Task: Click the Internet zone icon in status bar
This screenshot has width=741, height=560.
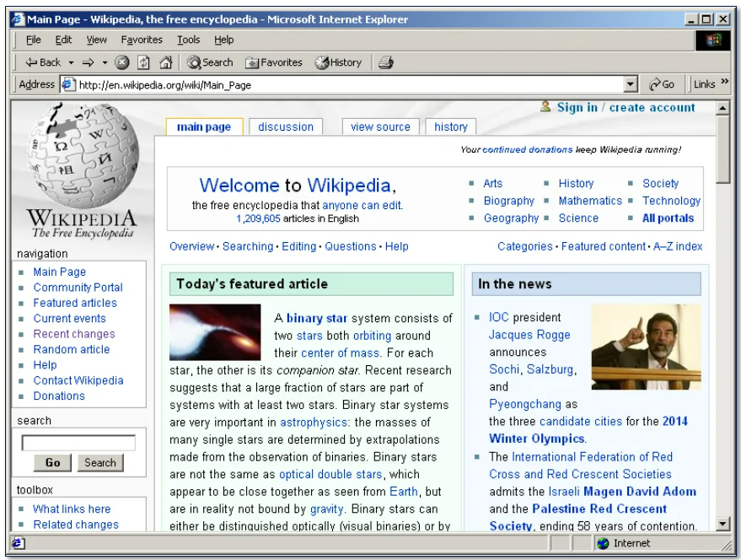Action: click(602, 543)
